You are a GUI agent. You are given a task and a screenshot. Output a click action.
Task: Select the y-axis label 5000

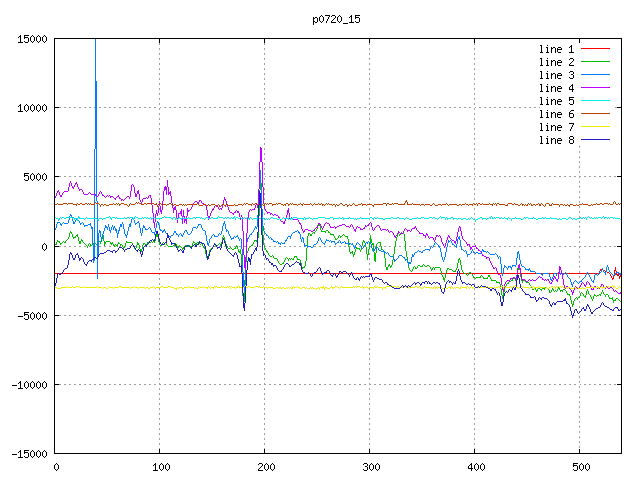pyautogui.click(x=35, y=178)
